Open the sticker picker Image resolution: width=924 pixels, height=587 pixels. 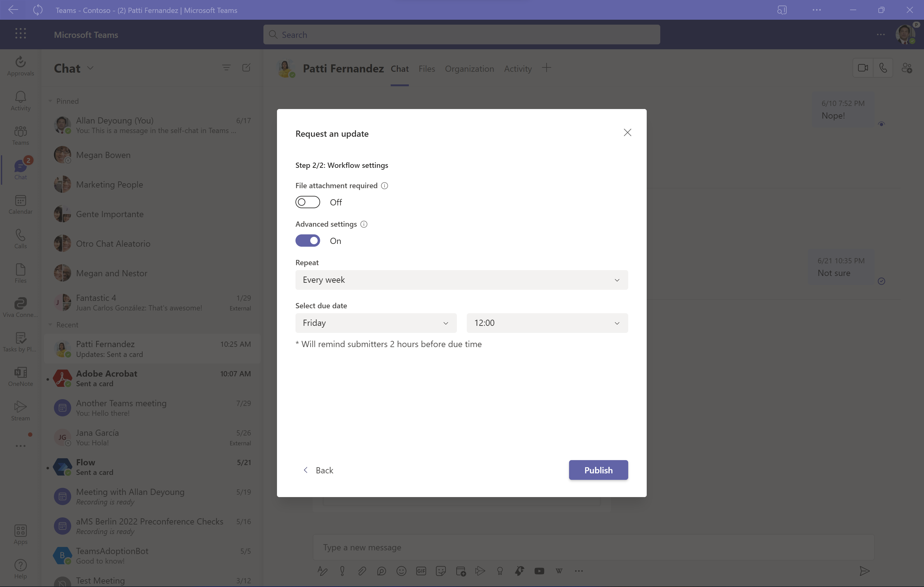click(441, 571)
